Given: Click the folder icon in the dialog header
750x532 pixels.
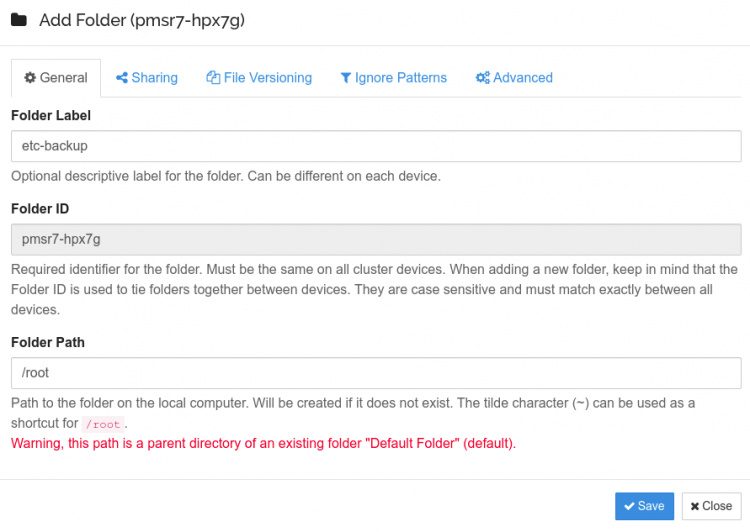Looking at the screenshot, I should (19, 20).
